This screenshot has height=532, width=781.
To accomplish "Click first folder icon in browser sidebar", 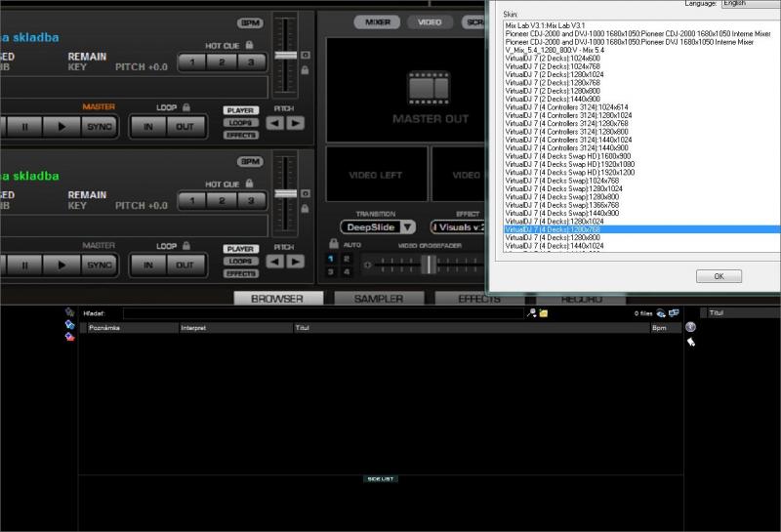I will [x=69, y=311].
